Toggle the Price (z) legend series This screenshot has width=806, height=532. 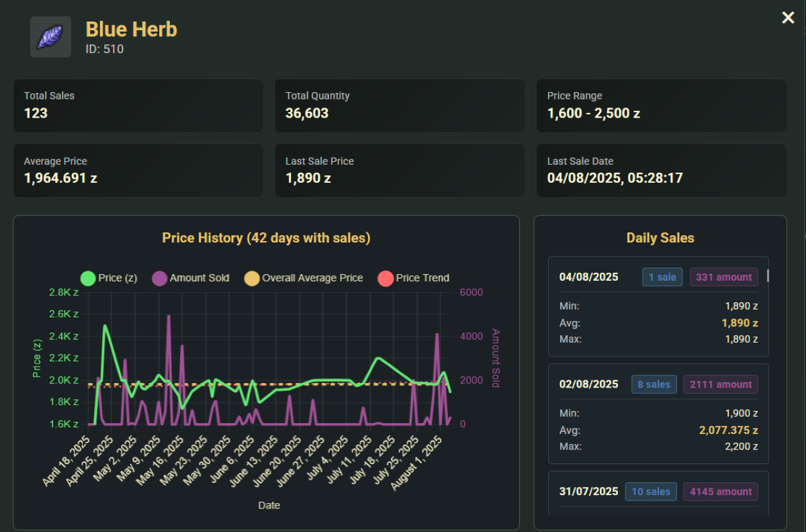[x=109, y=278]
